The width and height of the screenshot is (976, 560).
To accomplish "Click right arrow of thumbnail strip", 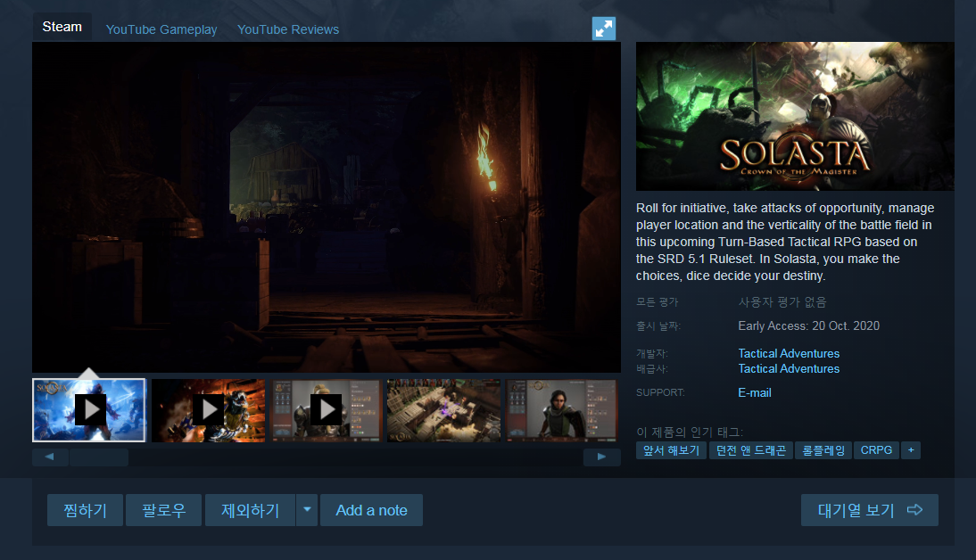I will tap(601, 457).
